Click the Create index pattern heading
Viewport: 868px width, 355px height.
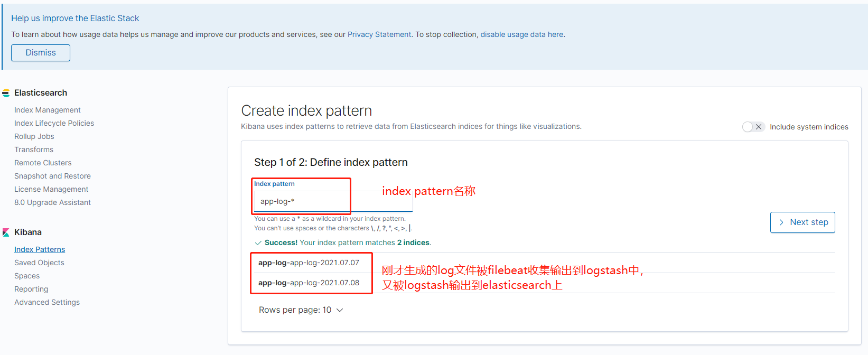(x=306, y=111)
